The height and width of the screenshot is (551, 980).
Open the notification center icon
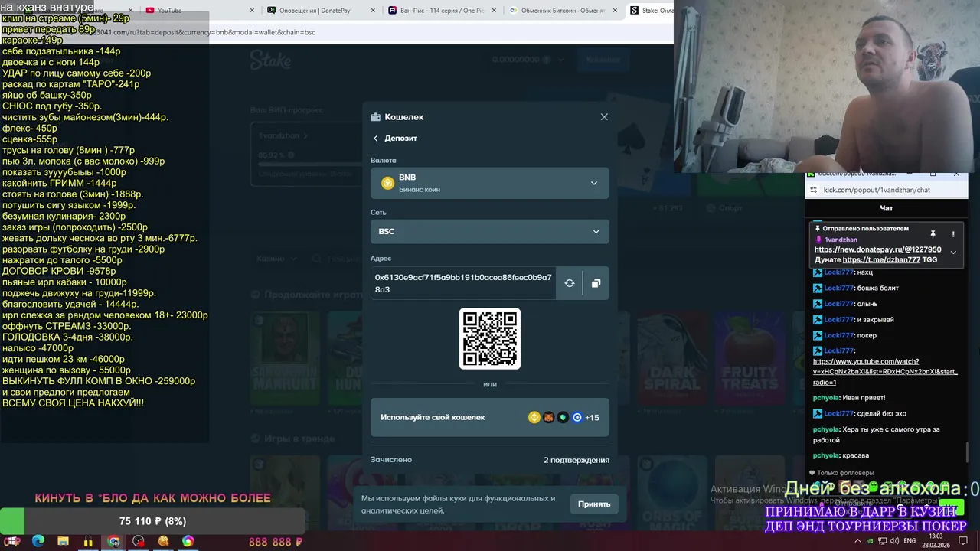[963, 541]
